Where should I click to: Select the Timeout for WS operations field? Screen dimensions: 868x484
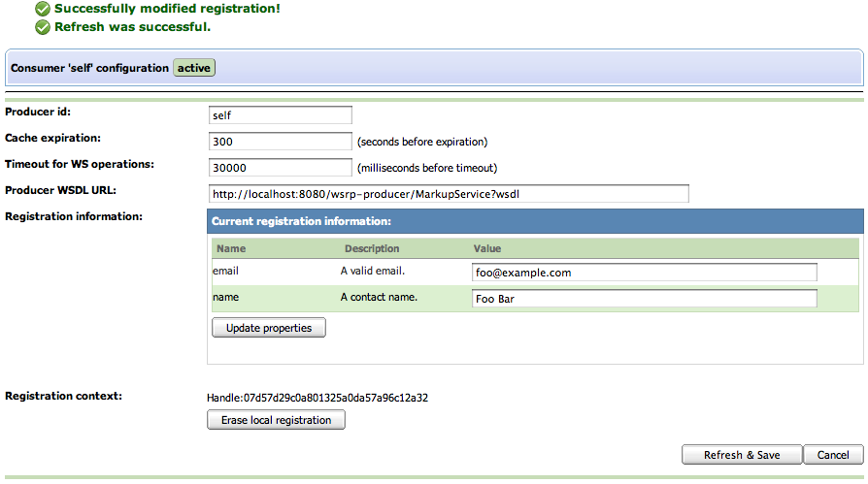(x=280, y=168)
